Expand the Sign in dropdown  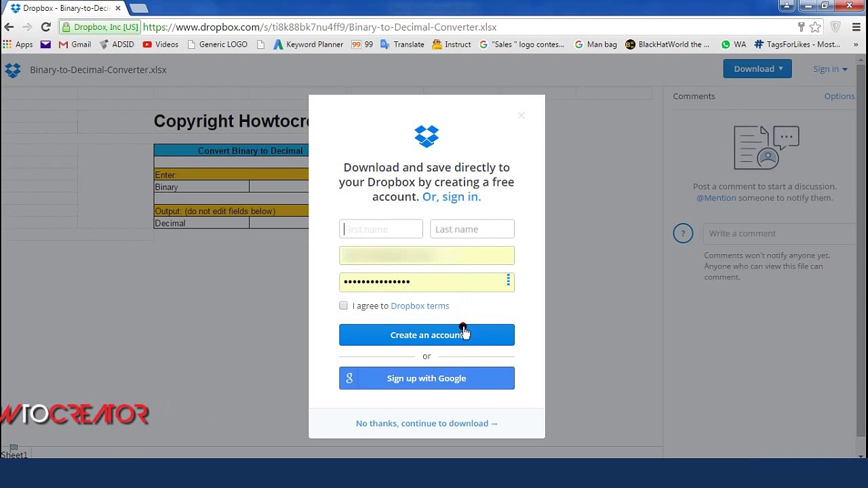tap(830, 68)
